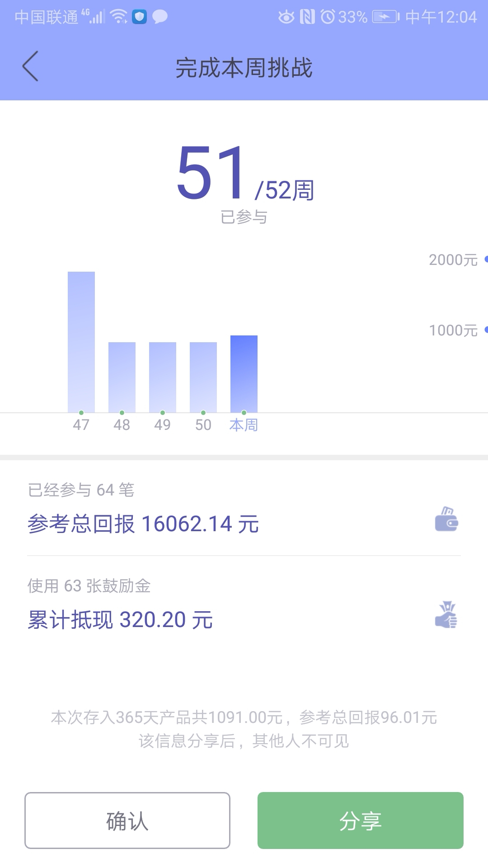The image size is (488, 868).
Task: Tap the 中午12:04 clock in status bar
Action: pyautogui.click(x=441, y=17)
